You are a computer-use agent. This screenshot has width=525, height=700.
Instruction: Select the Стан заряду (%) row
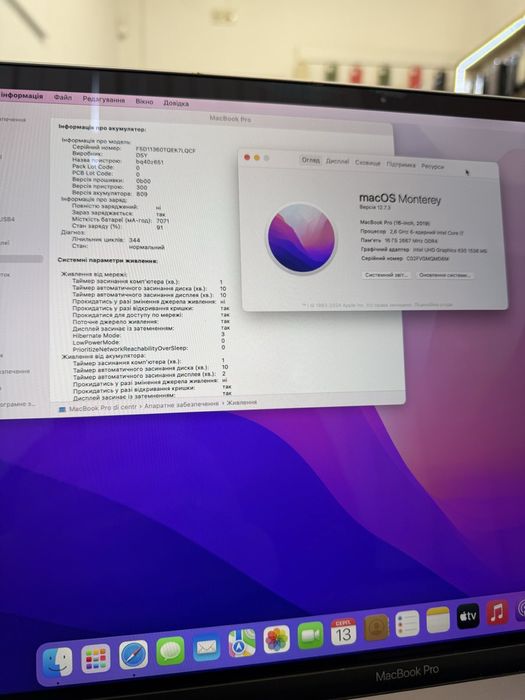(118, 227)
